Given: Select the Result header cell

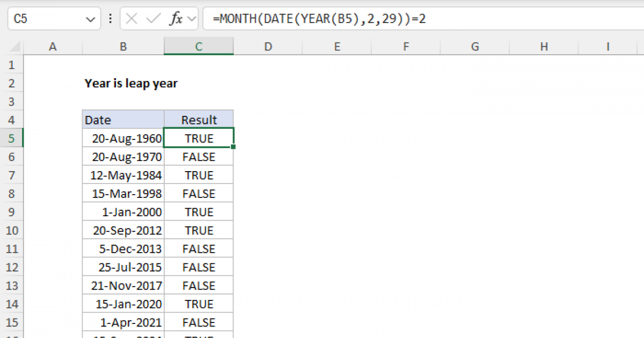Looking at the screenshot, I should pyautogui.click(x=199, y=120).
